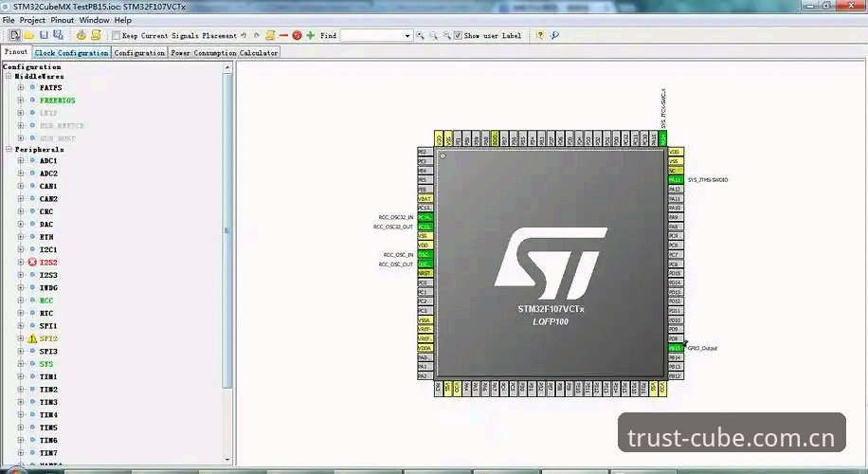
Task: Click the red minus toolbar icon
Action: click(x=283, y=35)
